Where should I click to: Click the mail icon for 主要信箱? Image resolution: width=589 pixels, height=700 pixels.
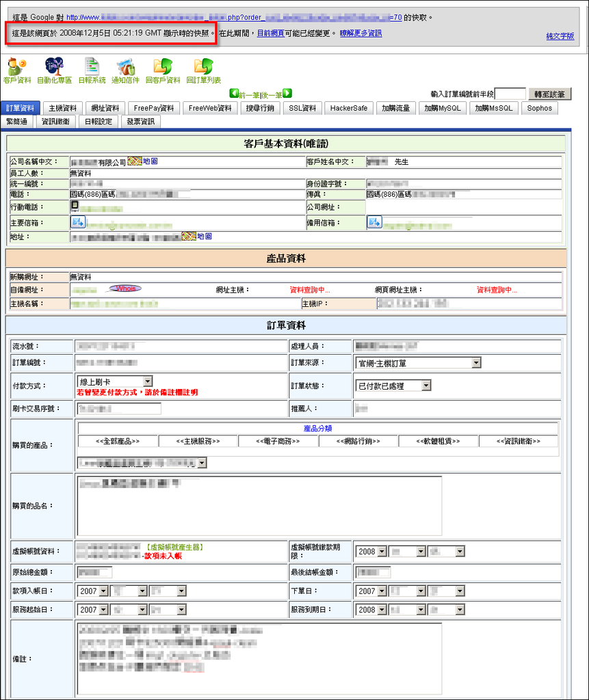point(78,221)
